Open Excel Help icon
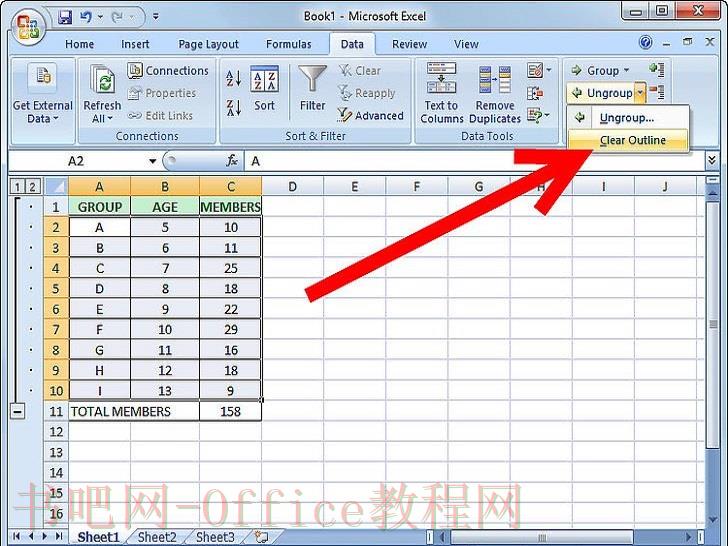The width and height of the screenshot is (728, 546). tap(645, 43)
